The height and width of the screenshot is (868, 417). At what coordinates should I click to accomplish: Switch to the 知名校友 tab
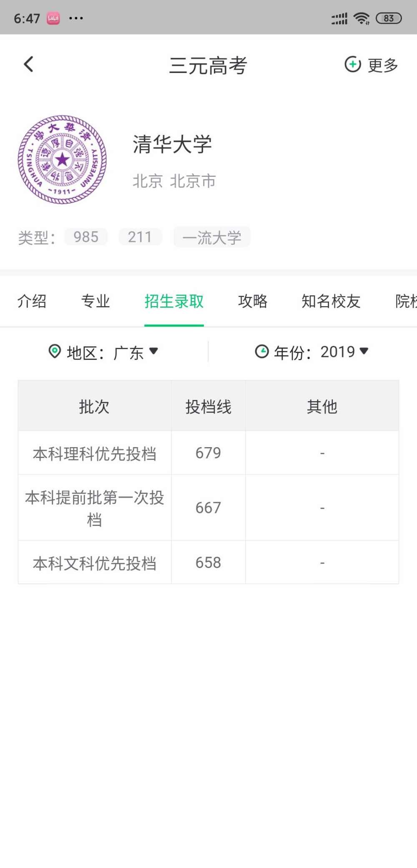coord(331,301)
